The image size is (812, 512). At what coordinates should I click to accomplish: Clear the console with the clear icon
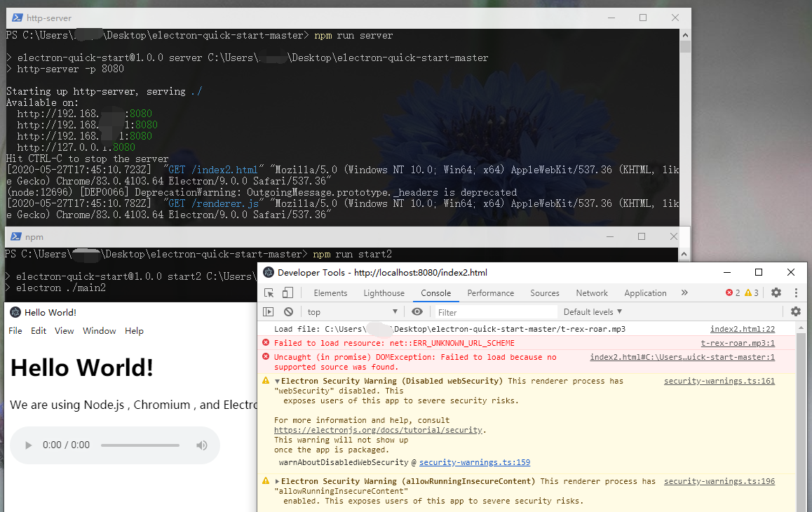tap(287, 311)
